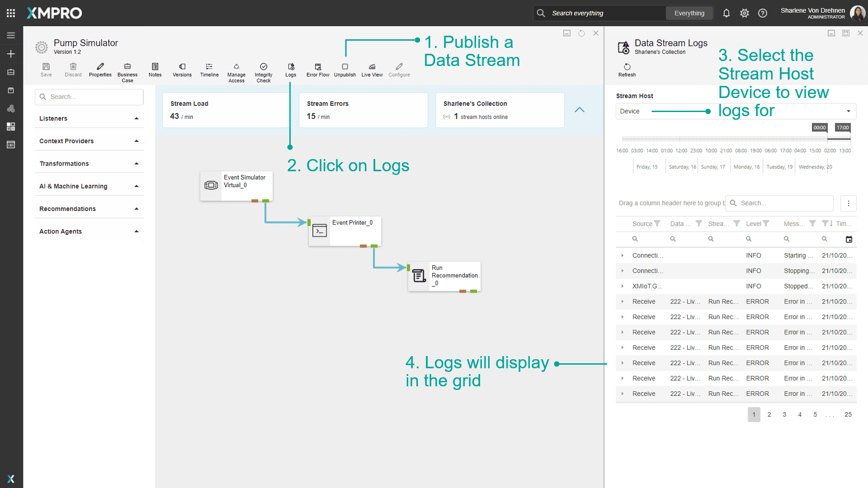868x488 pixels.
Task: Go to page 2 of the logs
Action: 769,414
